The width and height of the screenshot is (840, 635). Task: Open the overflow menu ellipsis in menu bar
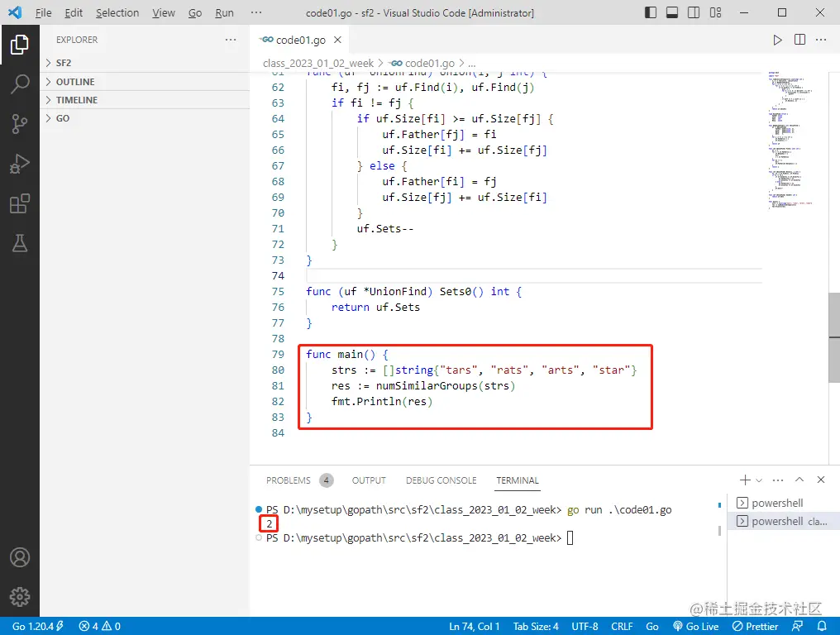[x=256, y=12]
